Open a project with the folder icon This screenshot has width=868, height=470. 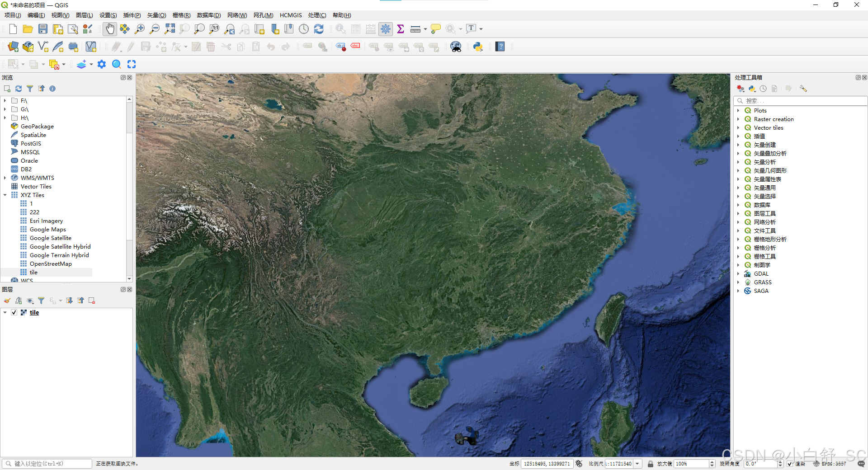pos(28,29)
